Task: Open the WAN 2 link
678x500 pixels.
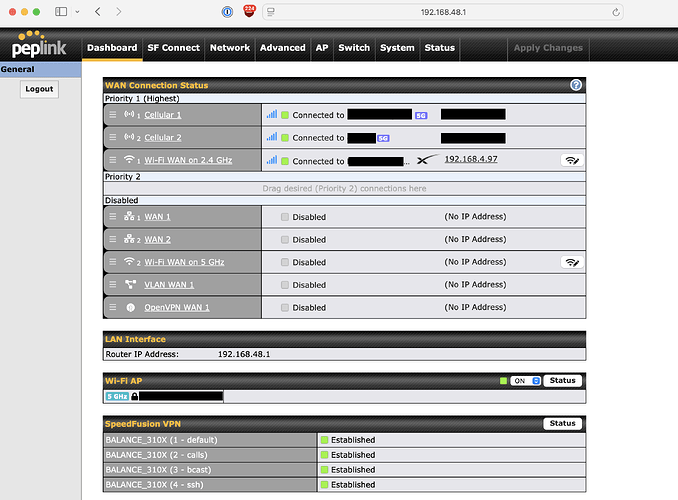Action: click(157, 239)
